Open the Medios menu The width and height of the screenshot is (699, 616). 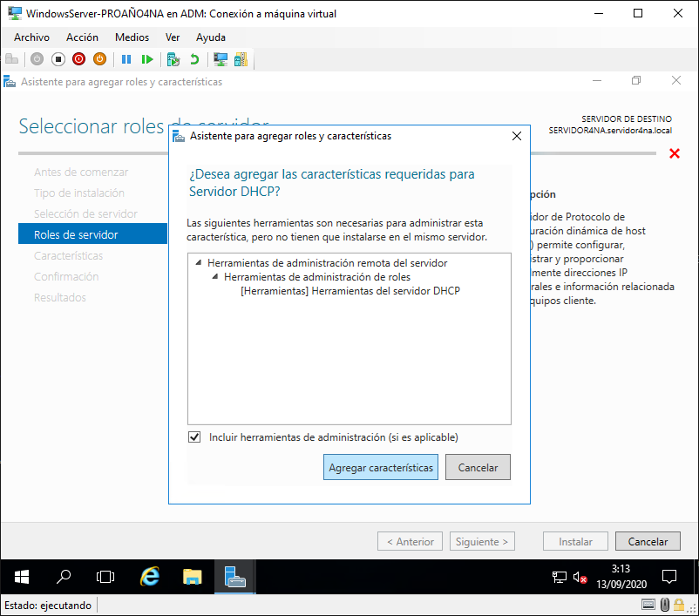(x=132, y=37)
